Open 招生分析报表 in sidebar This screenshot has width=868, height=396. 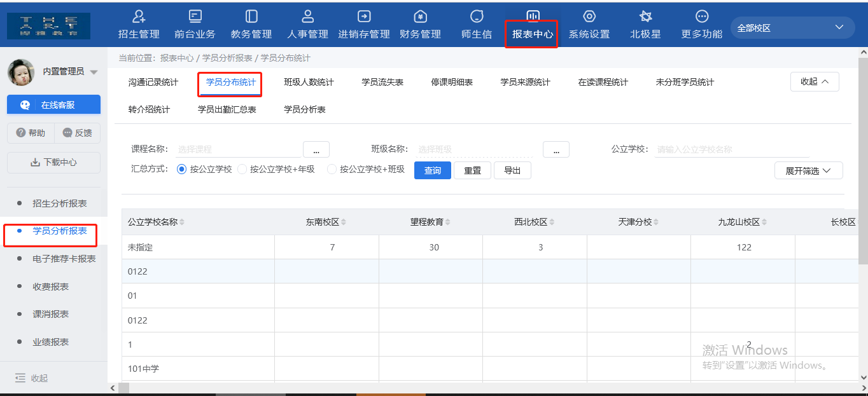(x=60, y=203)
